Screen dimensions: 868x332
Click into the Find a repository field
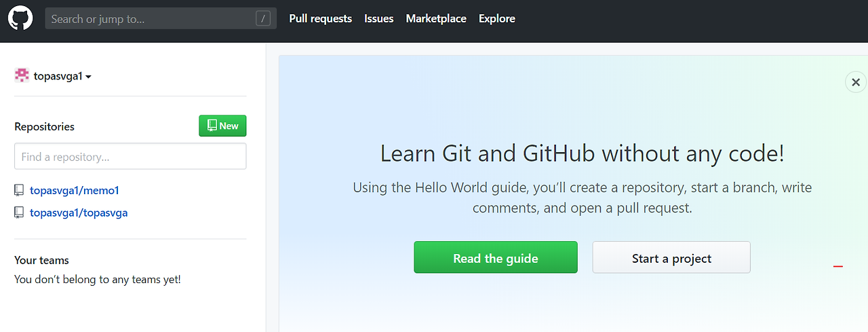click(130, 156)
